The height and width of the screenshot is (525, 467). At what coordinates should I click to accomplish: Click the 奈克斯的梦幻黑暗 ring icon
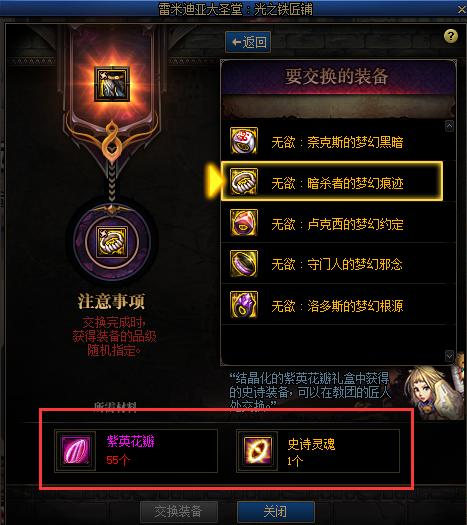(244, 141)
